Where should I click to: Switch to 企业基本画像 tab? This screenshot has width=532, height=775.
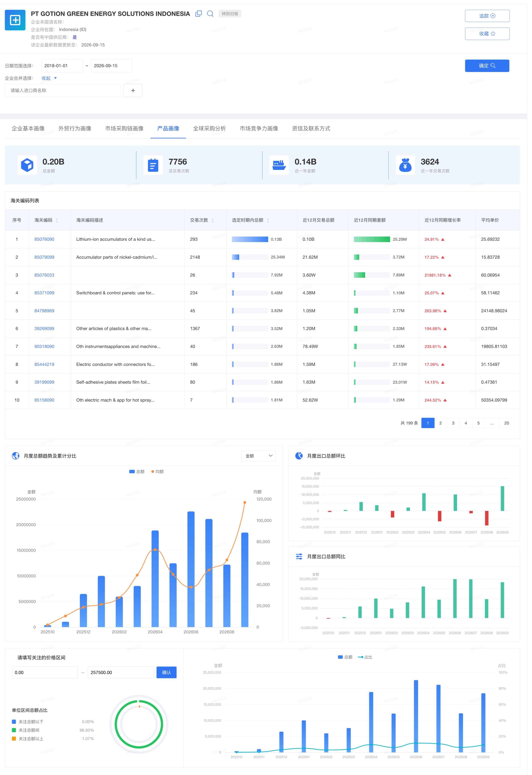(x=28, y=129)
